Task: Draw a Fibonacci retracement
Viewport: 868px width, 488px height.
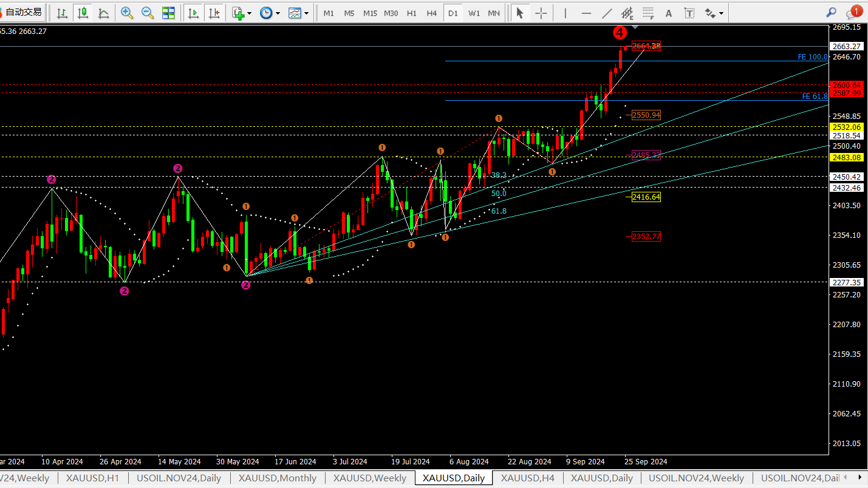Action: click(649, 12)
